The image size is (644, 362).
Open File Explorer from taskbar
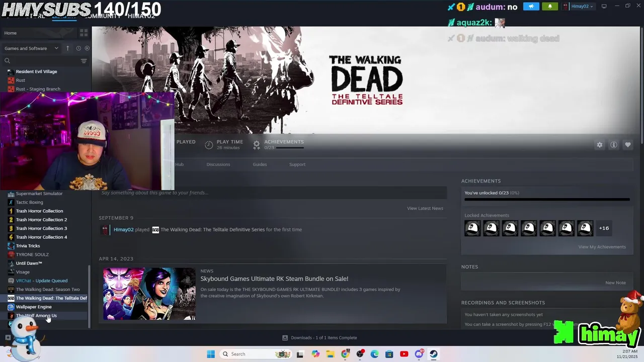(331, 354)
